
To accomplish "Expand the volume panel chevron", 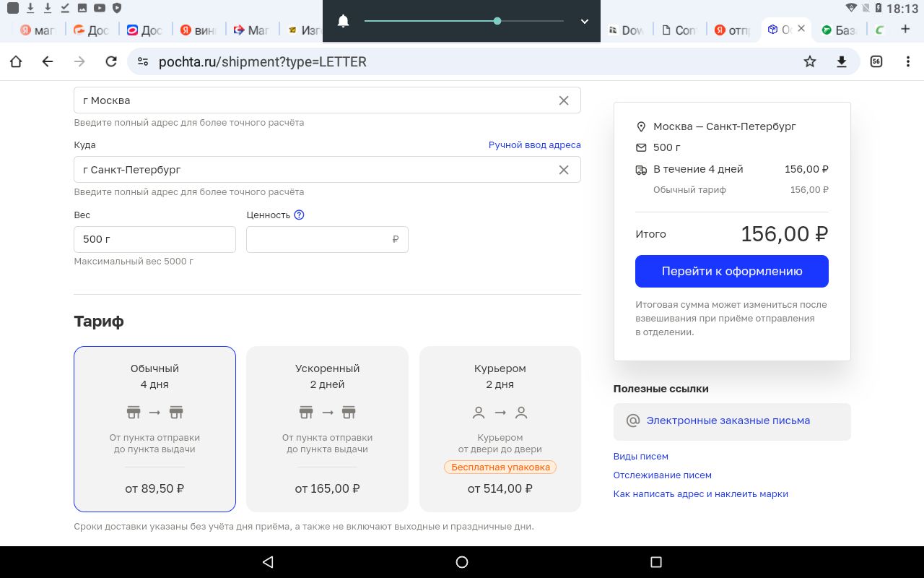I will click(x=585, y=22).
